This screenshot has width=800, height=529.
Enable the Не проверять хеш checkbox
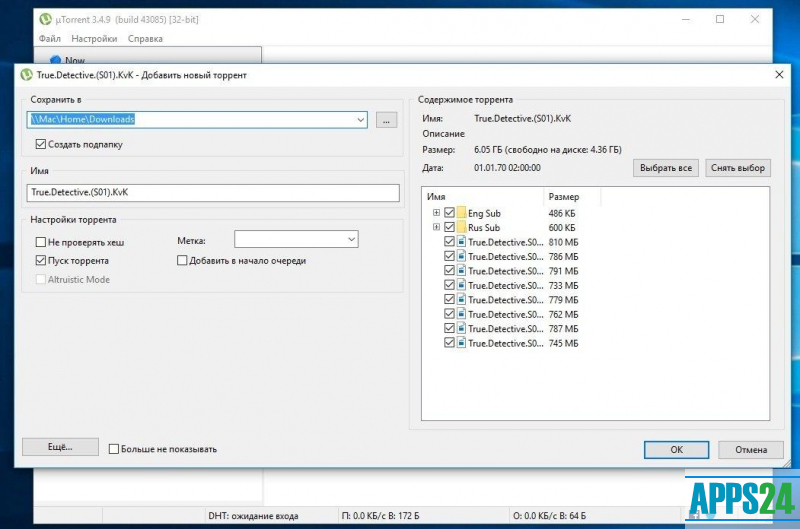(x=41, y=242)
